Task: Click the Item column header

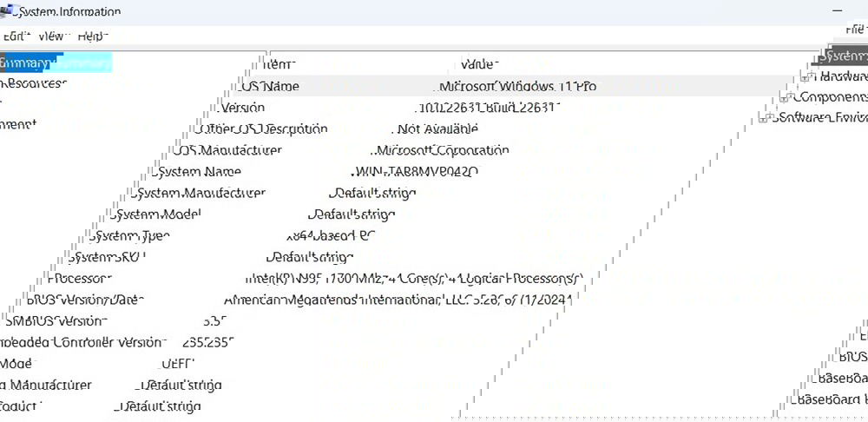Action: pos(278,64)
